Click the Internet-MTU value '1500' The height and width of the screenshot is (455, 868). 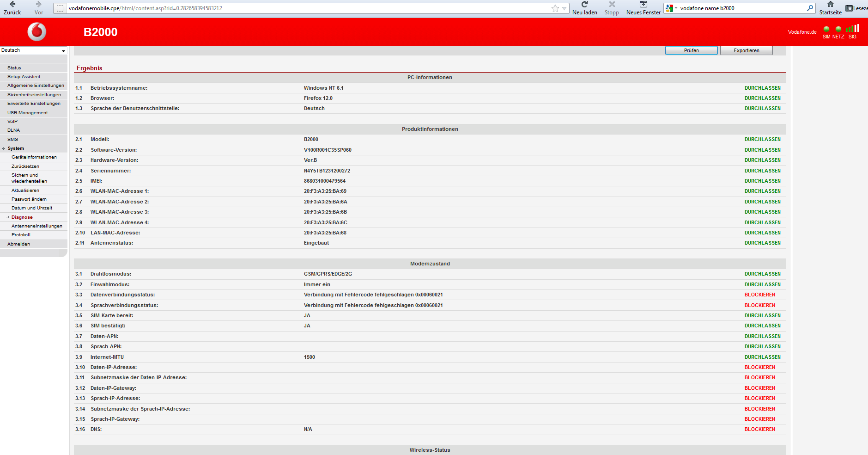pos(309,357)
